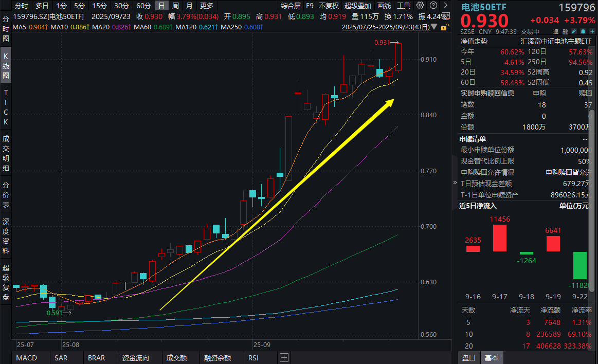Switch to the 周 weekly period

(175, 6)
